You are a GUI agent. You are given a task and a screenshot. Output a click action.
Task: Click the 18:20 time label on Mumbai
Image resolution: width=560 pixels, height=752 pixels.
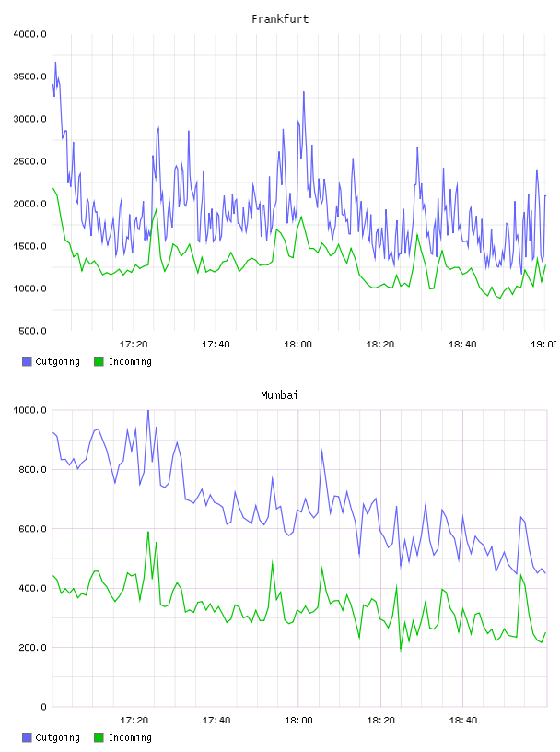click(380, 721)
